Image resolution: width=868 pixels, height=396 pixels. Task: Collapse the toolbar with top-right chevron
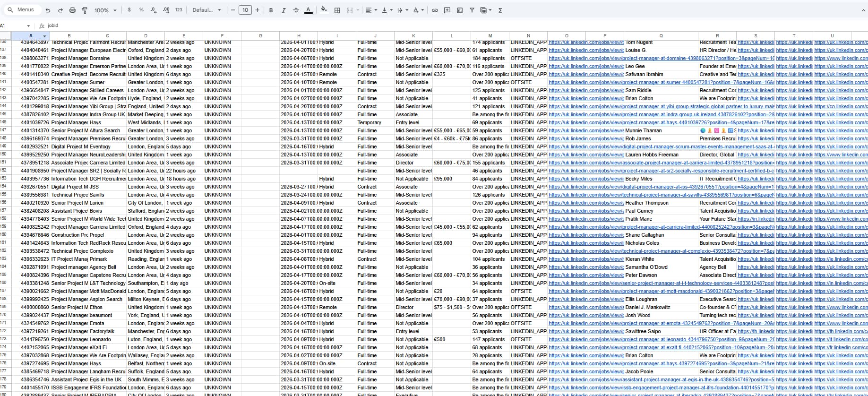tap(863, 10)
